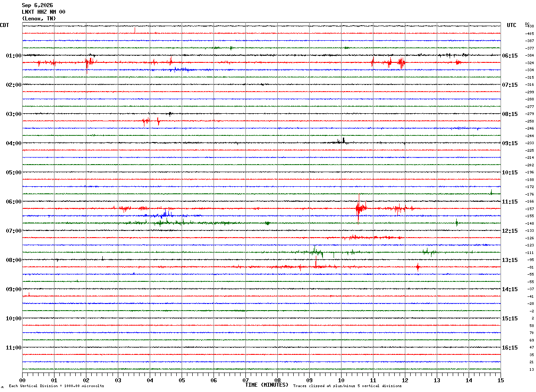Click the traces clipped note at bottom

pyautogui.click(x=347, y=386)
